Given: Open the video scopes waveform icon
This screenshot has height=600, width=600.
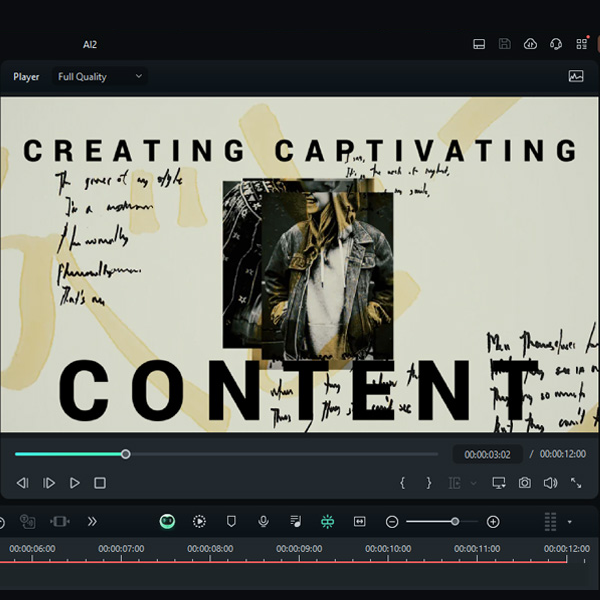Looking at the screenshot, I should point(576,76).
